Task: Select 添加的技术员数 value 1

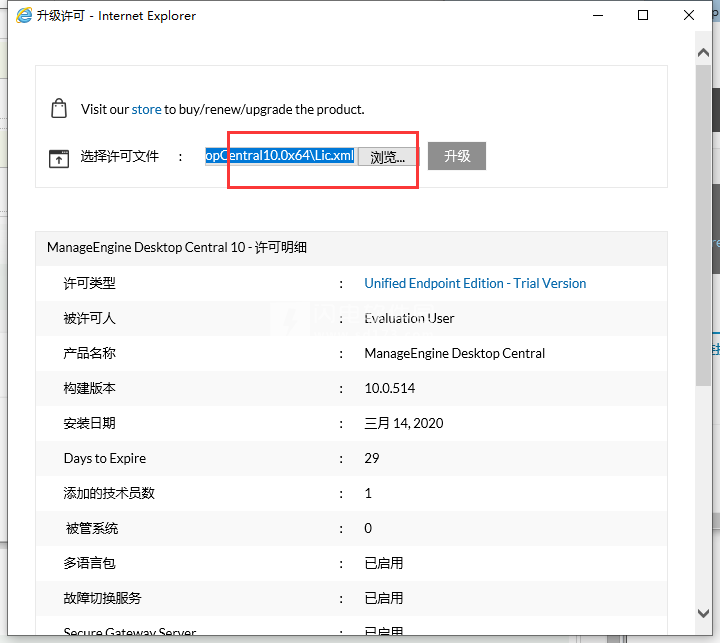Action: click(x=368, y=493)
